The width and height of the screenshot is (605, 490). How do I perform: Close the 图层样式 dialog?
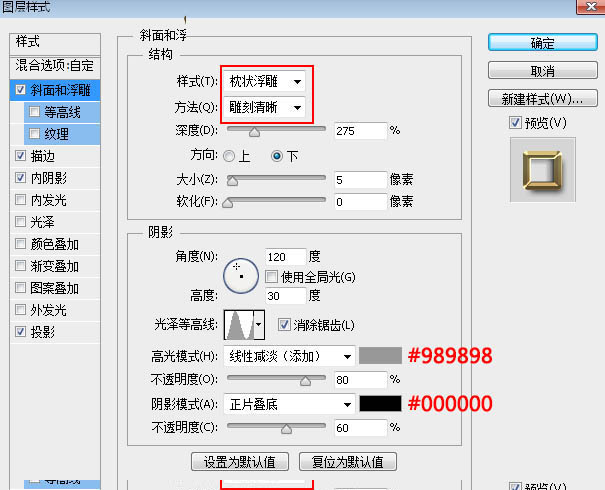(591, 7)
